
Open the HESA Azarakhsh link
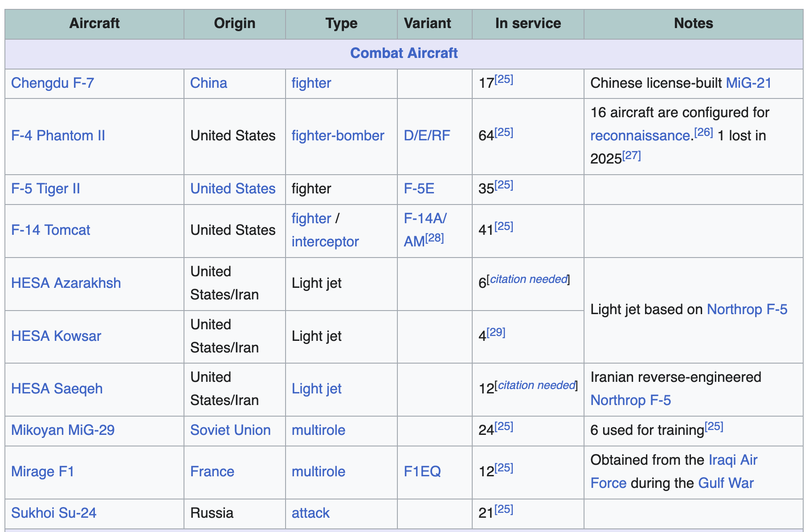(66, 283)
